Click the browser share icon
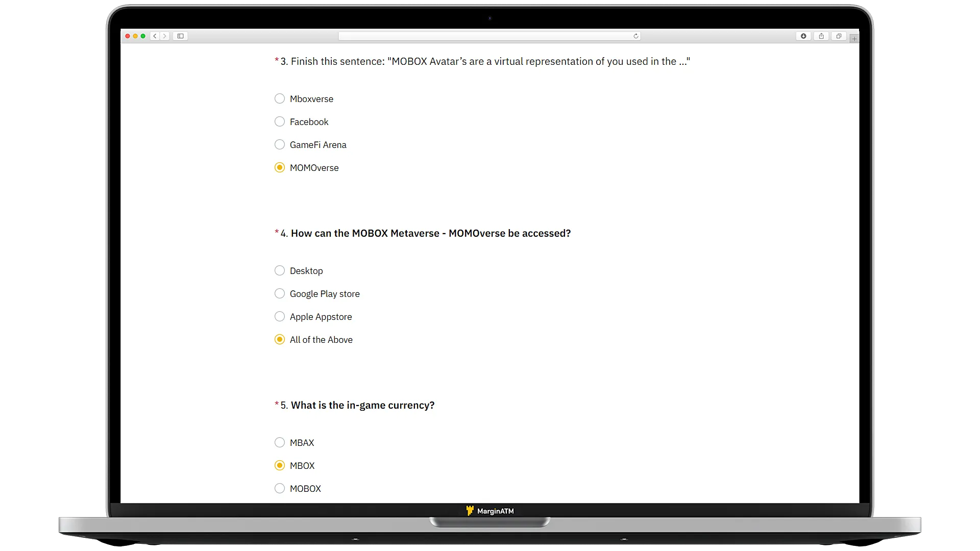This screenshot has height=551, width=980. (820, 36)
